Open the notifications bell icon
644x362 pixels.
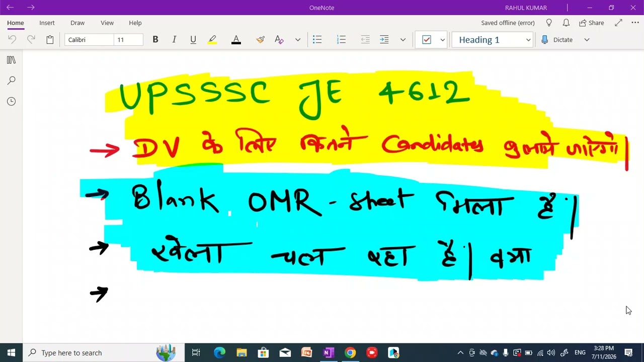pyautogui.click(x=566, y=23)
